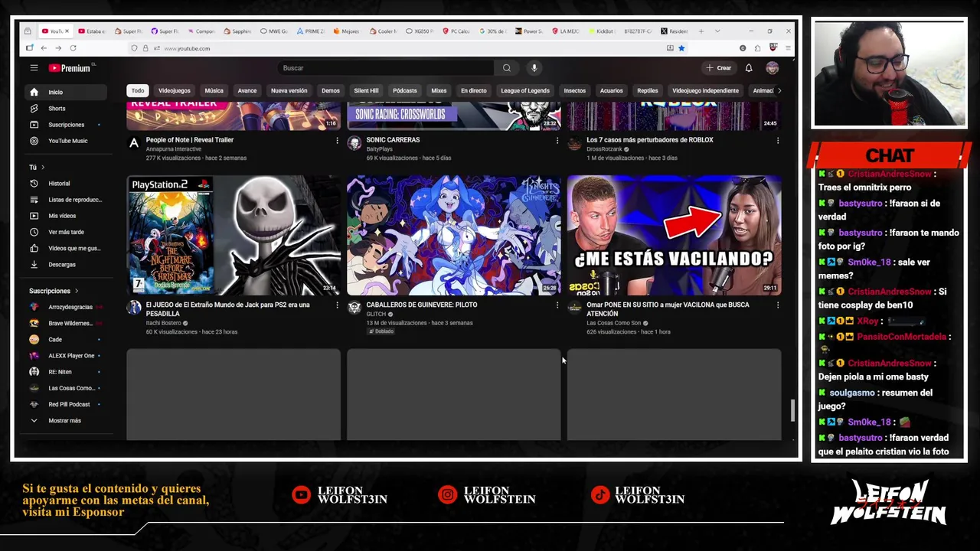The height and width of the screenshot is (551, 980).
Task: Play the ¿Me estás vacilando? thumbnail
Action: coord(675,236)
